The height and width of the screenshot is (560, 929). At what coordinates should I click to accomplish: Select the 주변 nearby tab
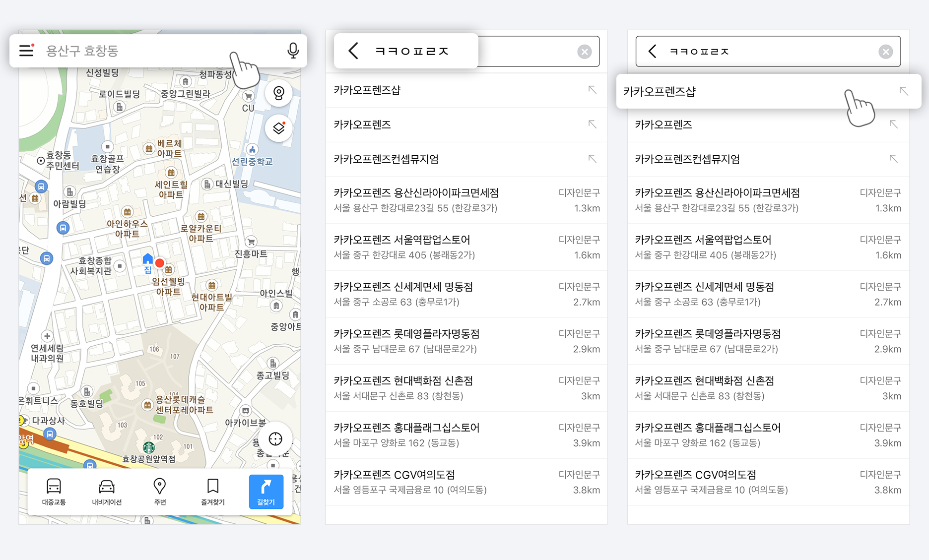click(160, 492)
